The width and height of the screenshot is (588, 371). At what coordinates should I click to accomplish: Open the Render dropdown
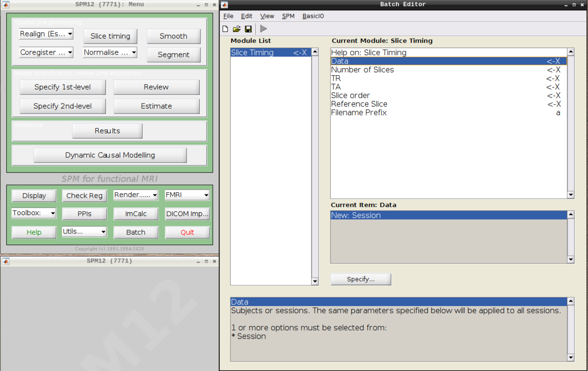(x=136, y=195)
